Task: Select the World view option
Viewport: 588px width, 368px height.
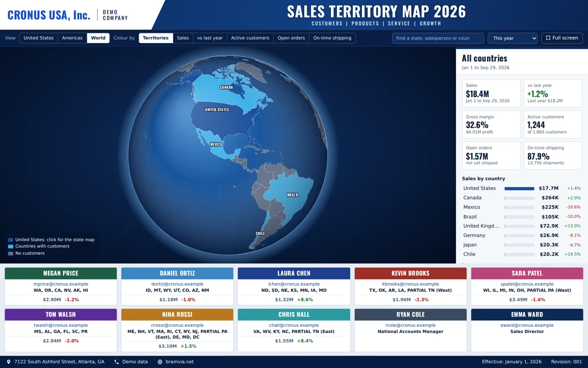Action: [98, 38]
